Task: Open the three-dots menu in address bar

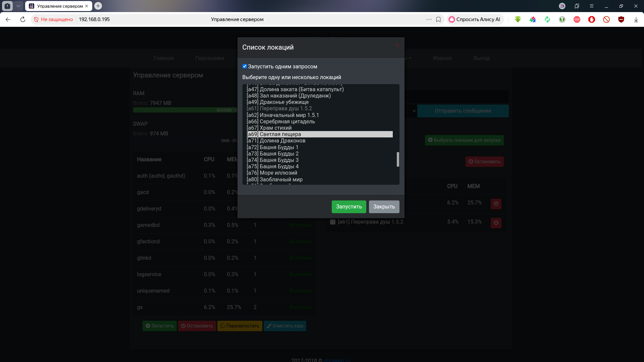Action: [429, 19]
